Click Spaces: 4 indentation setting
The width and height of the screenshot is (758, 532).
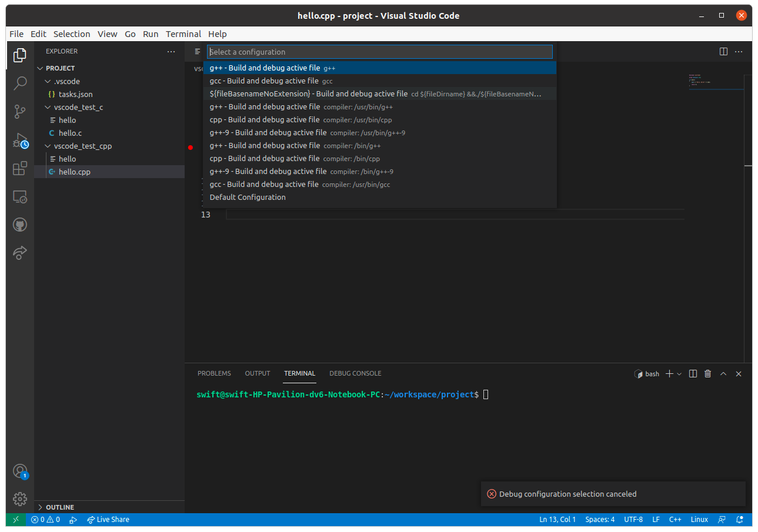(600, 520)
